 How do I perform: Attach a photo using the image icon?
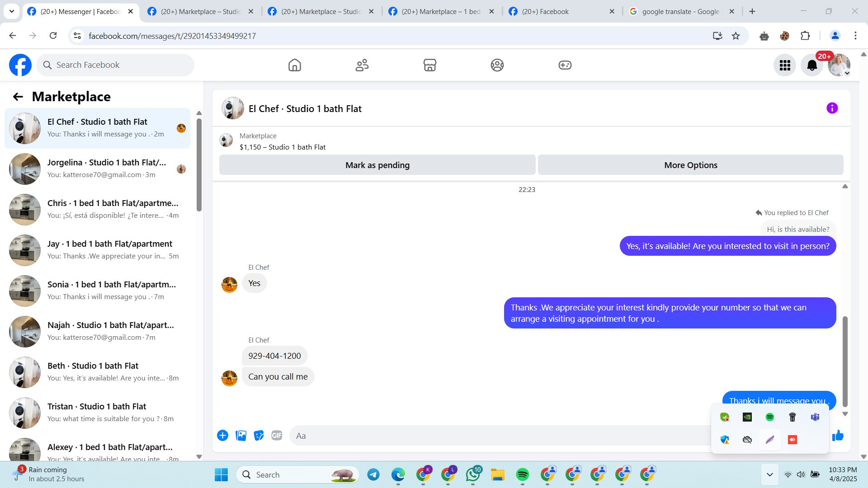pyautogui.click(x=241, y=436)
